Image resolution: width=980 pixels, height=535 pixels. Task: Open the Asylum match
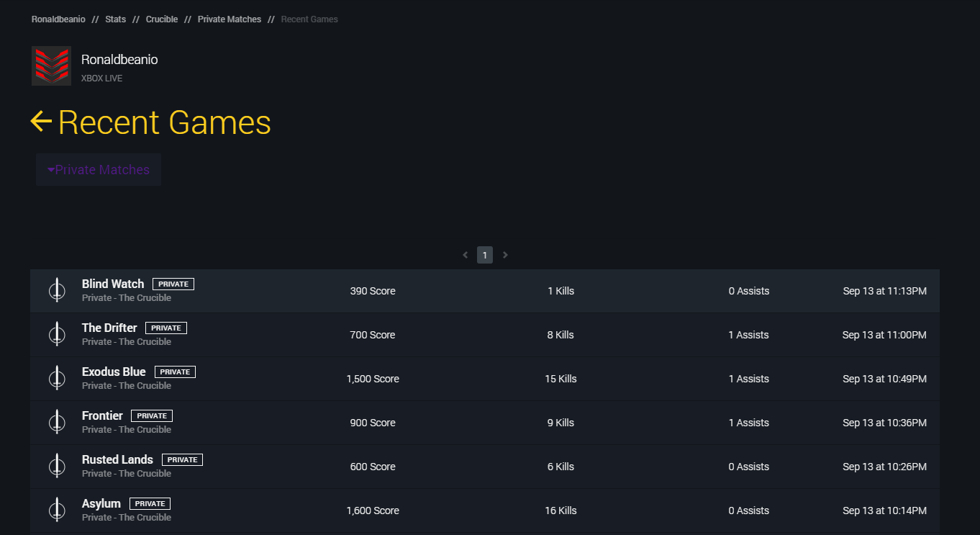pyautogui.click(x=485, y=511)
